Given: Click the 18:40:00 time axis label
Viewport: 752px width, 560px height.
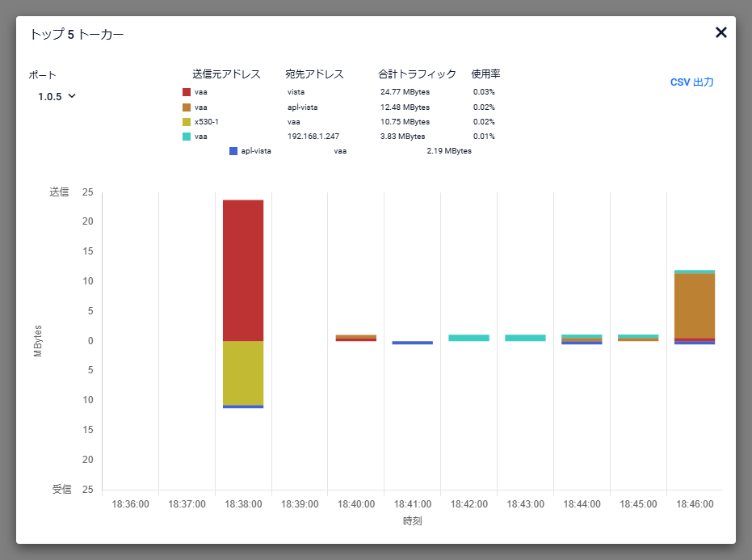Looking at the screenshot, I should click(x=356, y=503).
